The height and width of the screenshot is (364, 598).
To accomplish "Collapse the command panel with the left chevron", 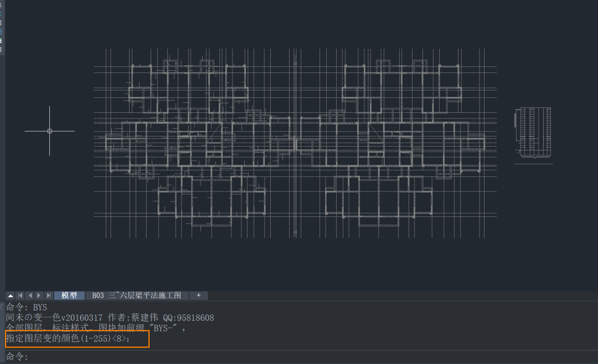I will [x=2, y=306].
